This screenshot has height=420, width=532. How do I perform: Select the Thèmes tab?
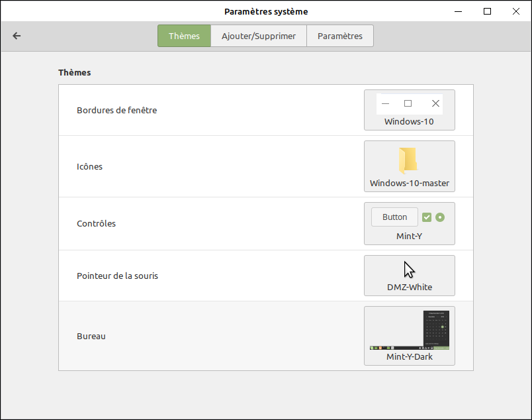coord(184,36)
